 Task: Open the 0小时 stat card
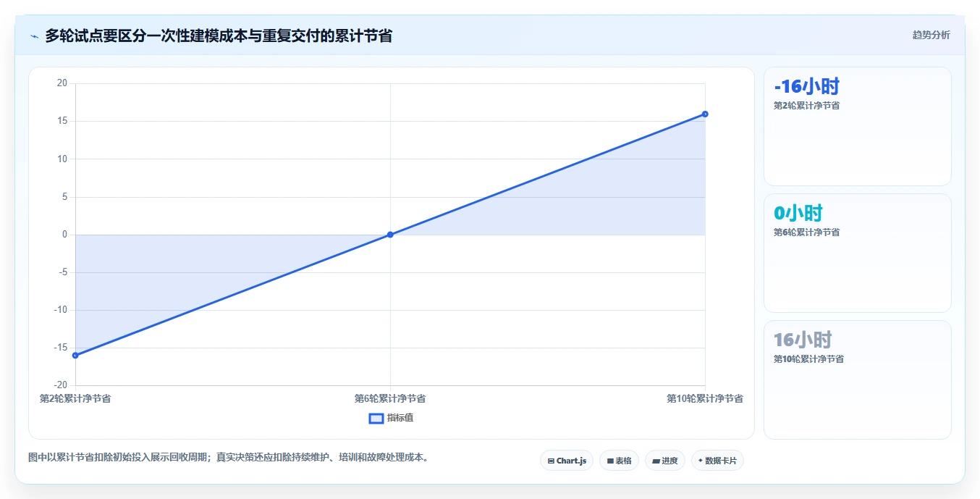[x=857, y=253]
